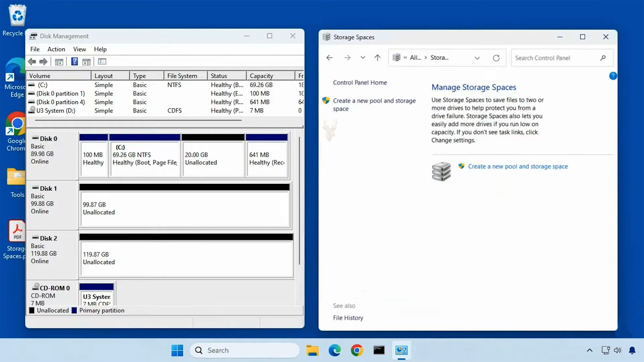
Task: Open the terminal icon on the taskbar
Action: click(379, 350)
